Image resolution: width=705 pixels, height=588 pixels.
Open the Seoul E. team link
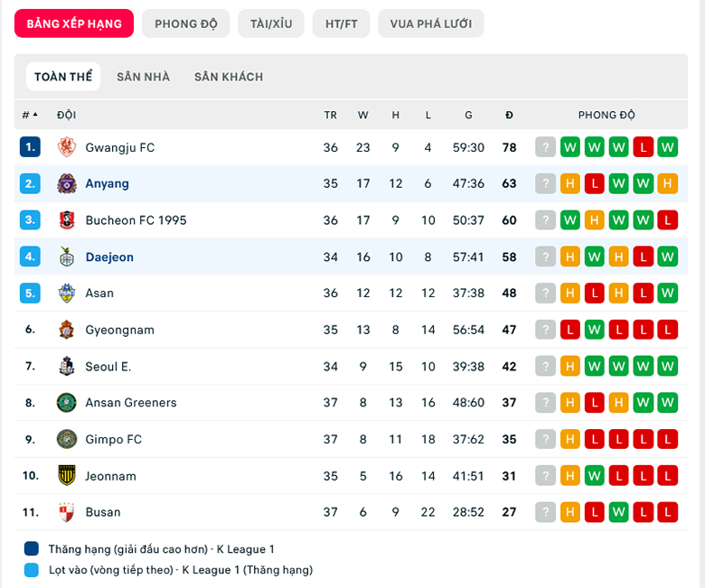pyautogui.click(x=108, y=367)
